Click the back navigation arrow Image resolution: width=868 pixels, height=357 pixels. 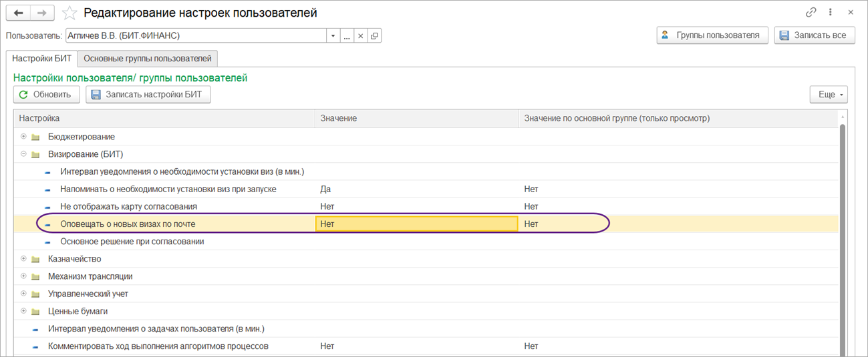[x=18, y=13]
